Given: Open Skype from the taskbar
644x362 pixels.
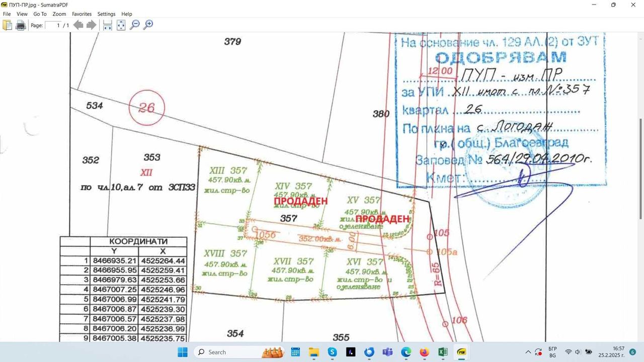Looking at the screenshot, I should tap(332, 352).
